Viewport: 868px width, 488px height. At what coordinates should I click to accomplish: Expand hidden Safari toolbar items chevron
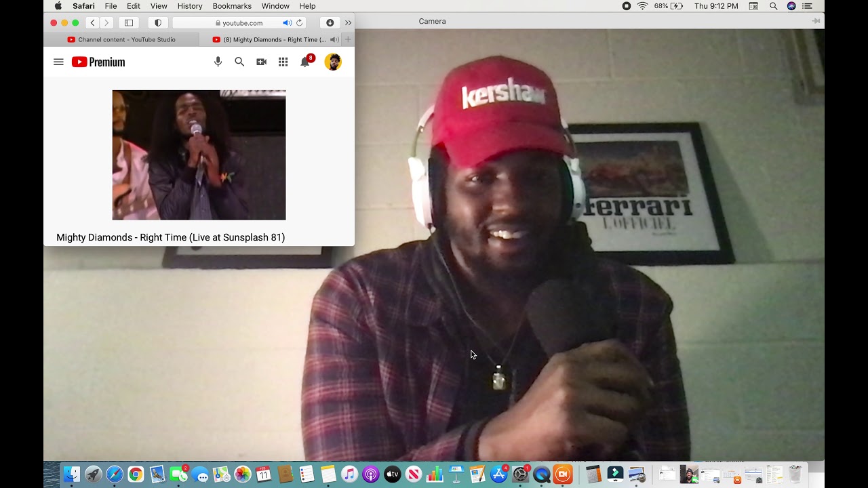348,22
